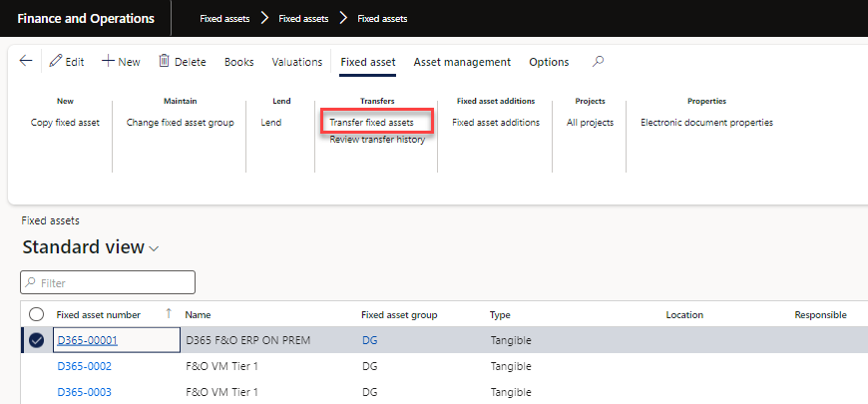Click the first Fixed assets breadcrumb
Screen dimensions: 868x404
coord(224,19)
